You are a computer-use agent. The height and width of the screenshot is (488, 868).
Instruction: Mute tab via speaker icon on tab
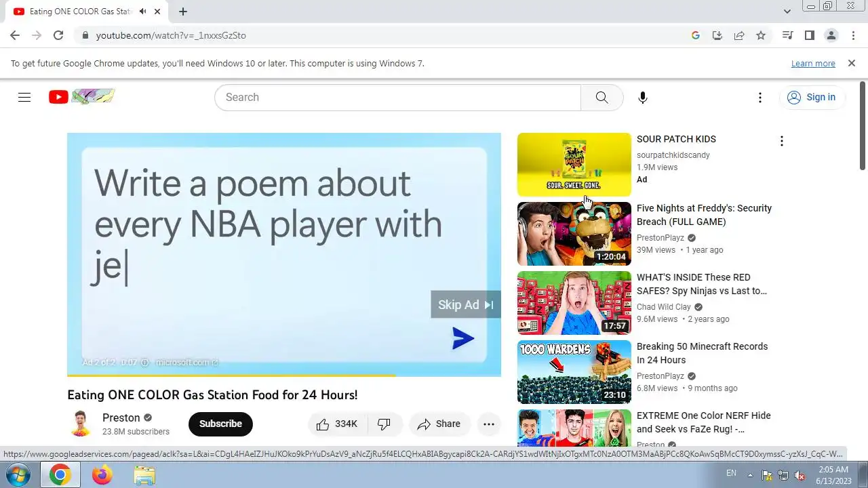(x=143, y=12)
